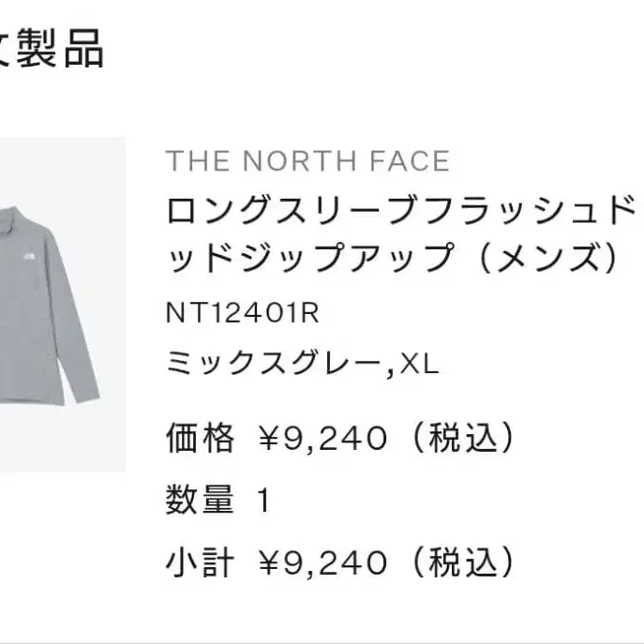Click THE NORTH FACE brand name
Viewport: 644px width, 644px height.
coord(307,160)
